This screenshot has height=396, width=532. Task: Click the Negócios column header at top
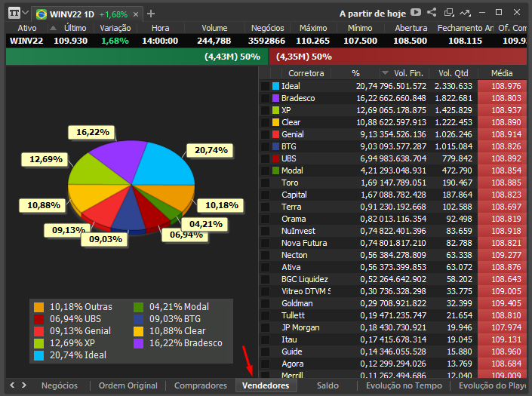pos(267,28)
